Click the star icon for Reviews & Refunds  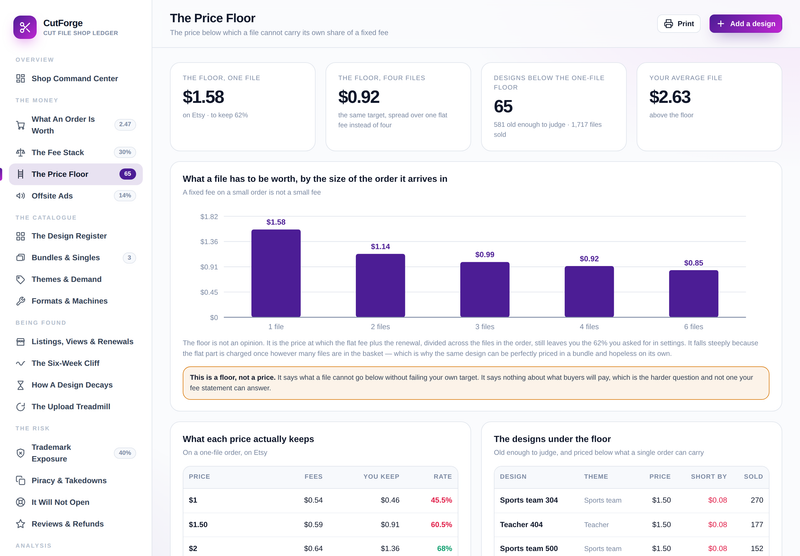pos(20,524)
